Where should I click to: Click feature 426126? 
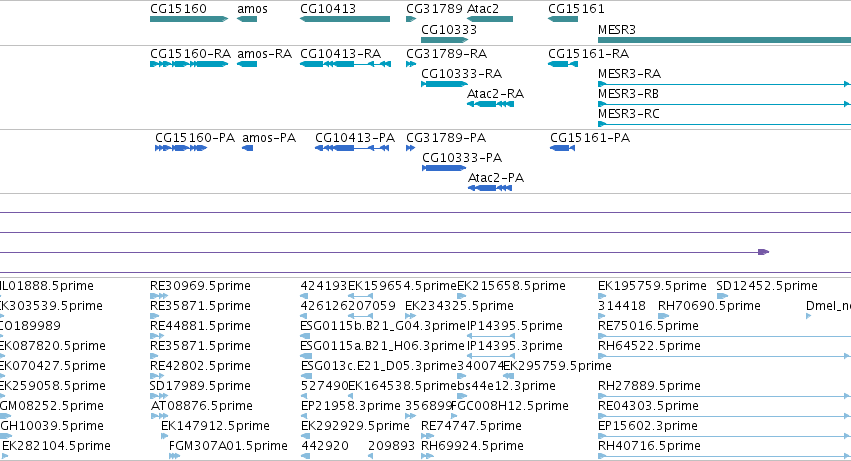tap(324, 306)
